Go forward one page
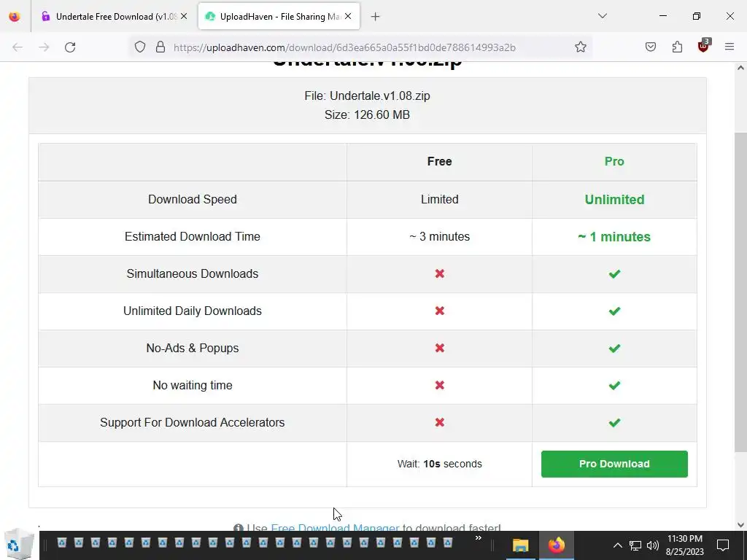 44,47
